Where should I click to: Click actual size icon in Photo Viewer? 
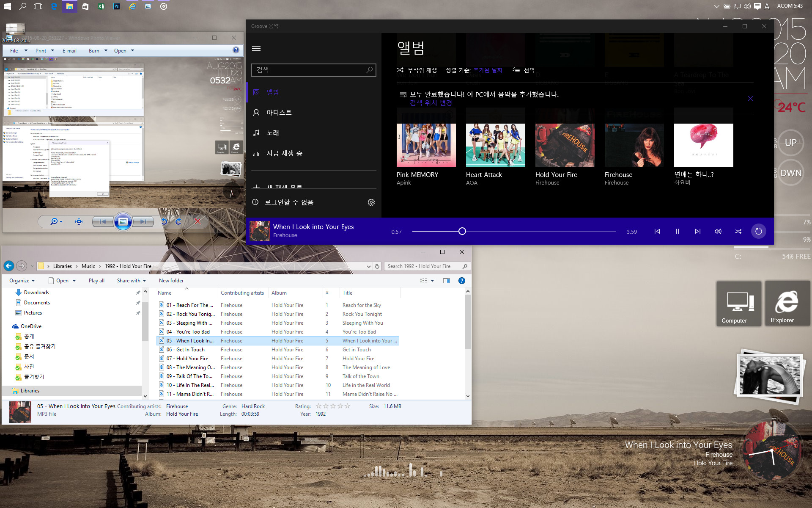79,221
